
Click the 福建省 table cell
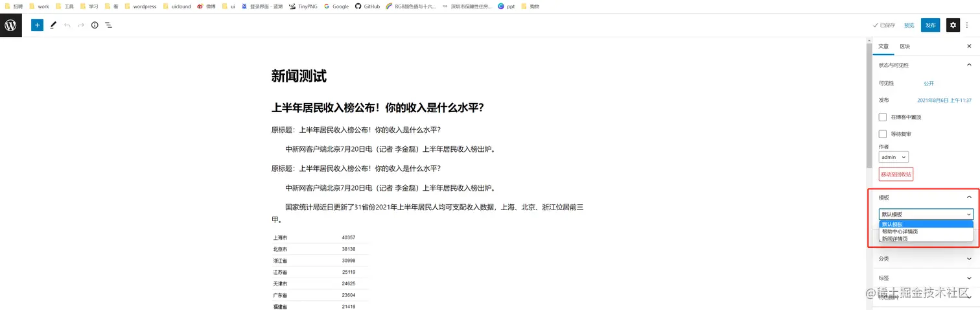point(280,306)
